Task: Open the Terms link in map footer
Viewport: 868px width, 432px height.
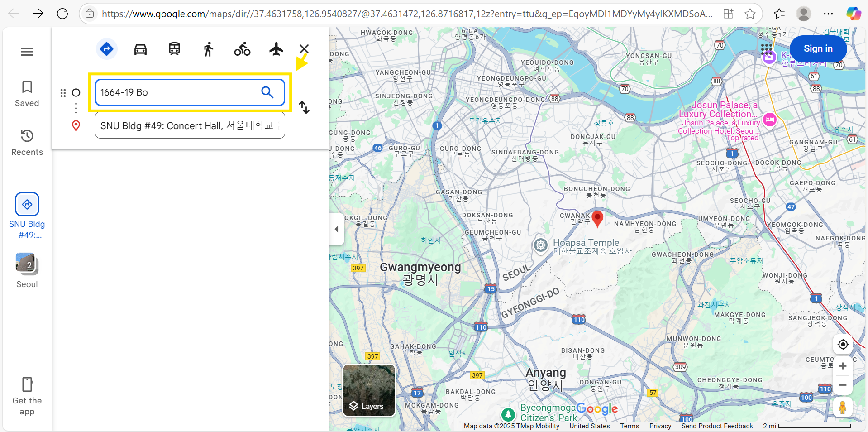Action: [x=630, y=426]
